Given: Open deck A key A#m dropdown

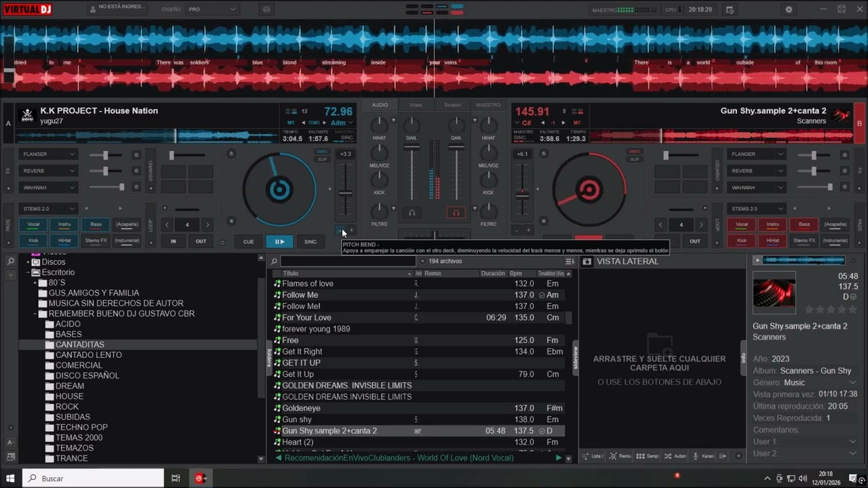Looking at the screenshot, I should tap(341, 123).
